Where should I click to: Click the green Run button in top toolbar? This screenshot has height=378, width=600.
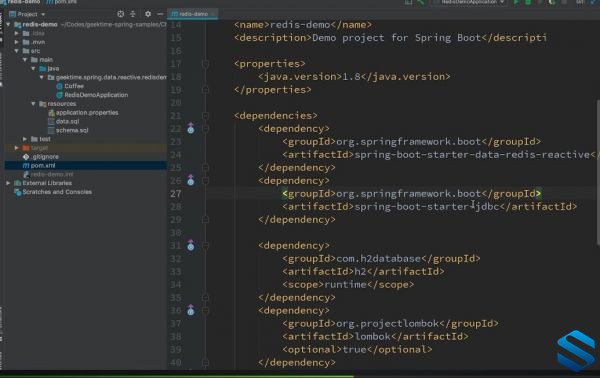(516, 2)
